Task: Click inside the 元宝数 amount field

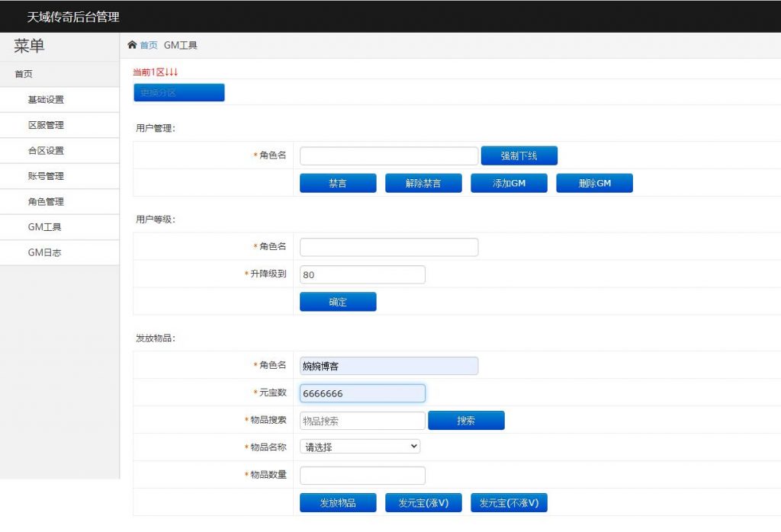Action: coord(362,393)
